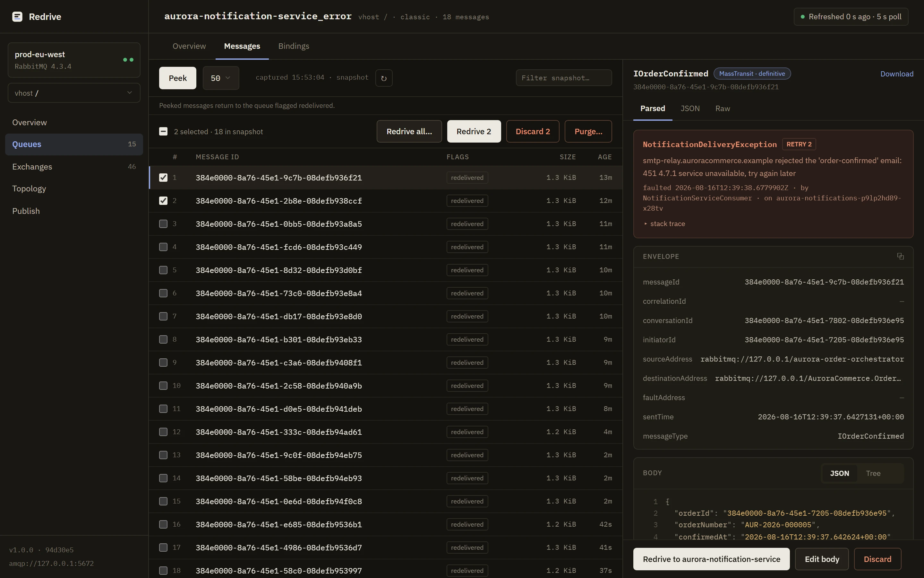Check message 5 ending 93d0bf
This screenshot has height=578, width=924.
[163, 270]
